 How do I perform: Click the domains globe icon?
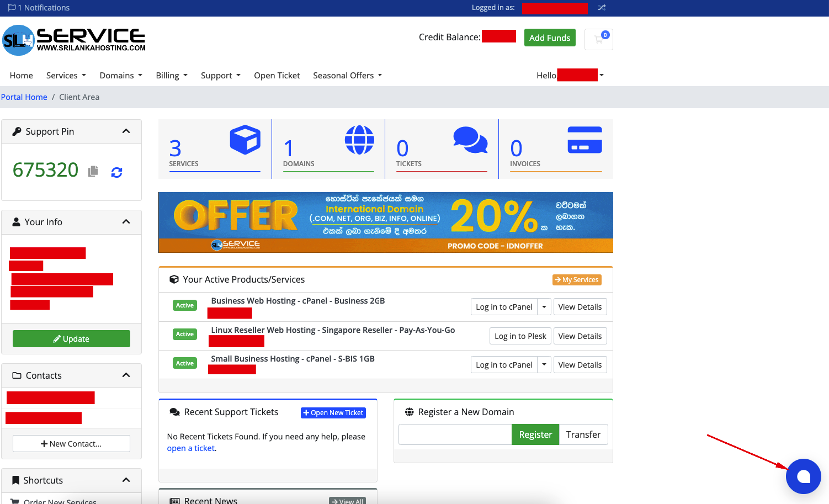(359, 140)
